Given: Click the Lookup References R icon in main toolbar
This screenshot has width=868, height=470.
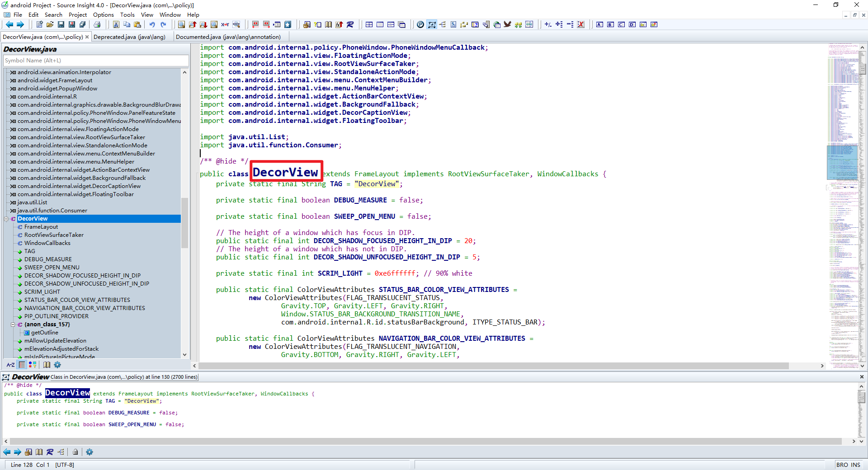Looking at the screenshot, I should pos(350,24).
